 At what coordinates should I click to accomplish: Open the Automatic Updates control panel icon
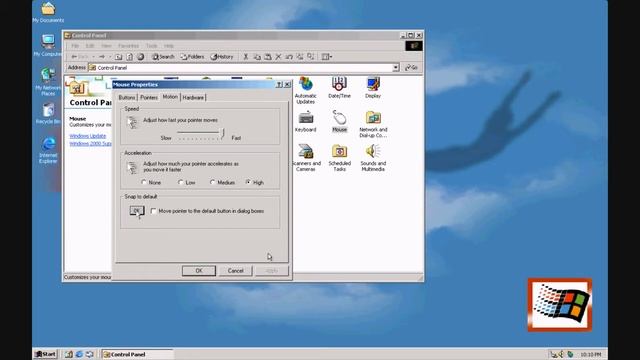(x=305, y=90)
